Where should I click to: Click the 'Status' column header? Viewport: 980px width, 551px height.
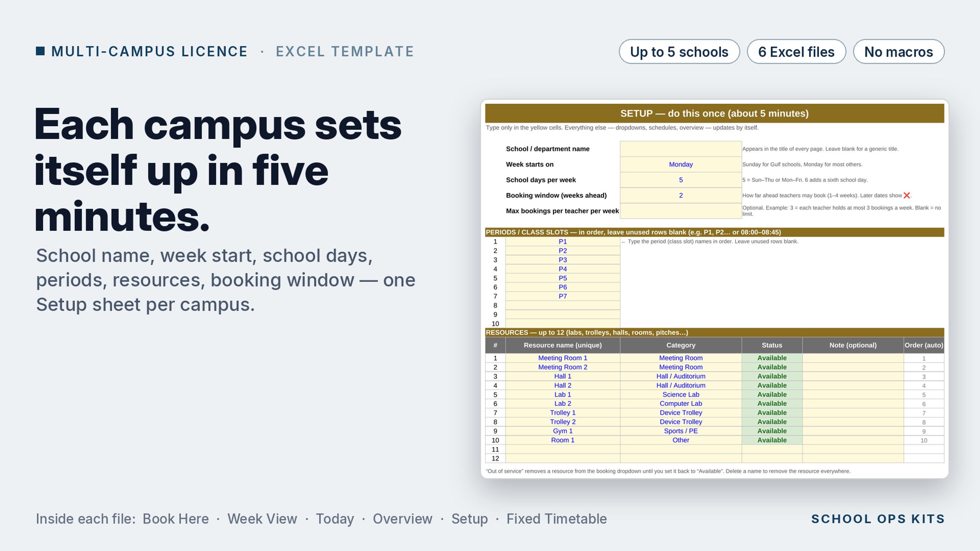[x=772, y=345]
